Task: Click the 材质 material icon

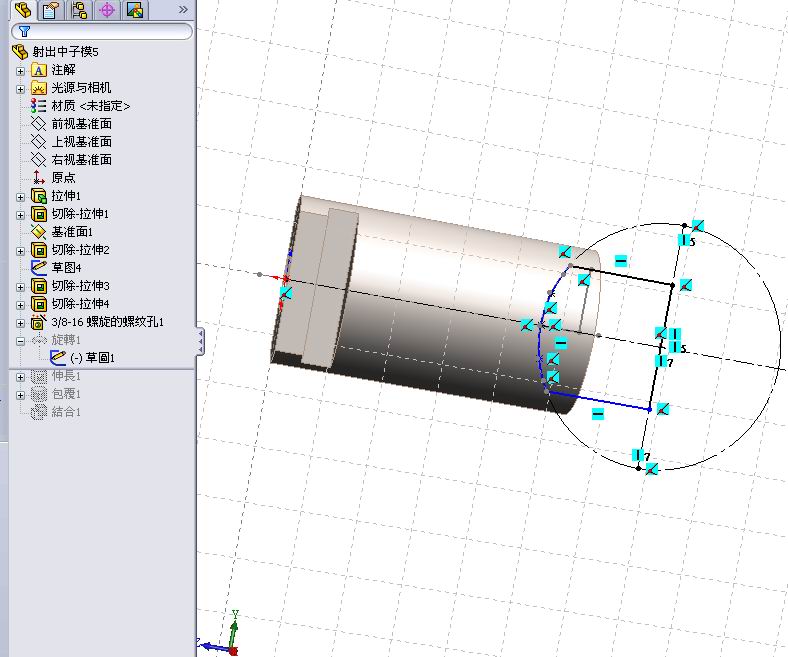Action: click(39, 106)
